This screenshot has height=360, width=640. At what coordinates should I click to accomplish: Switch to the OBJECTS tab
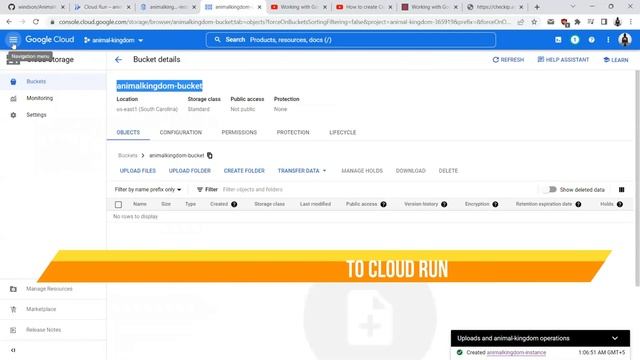click(x=128, y=132)
